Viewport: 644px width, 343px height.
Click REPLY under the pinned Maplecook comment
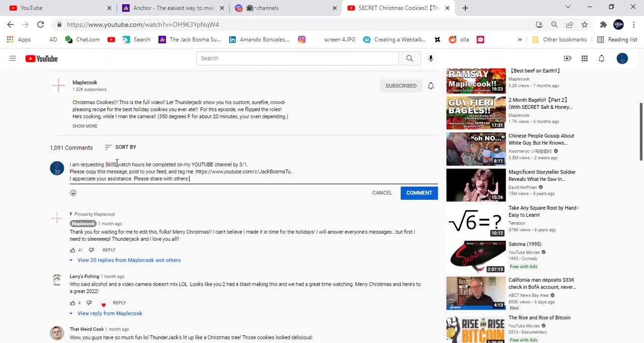(109, 250)
